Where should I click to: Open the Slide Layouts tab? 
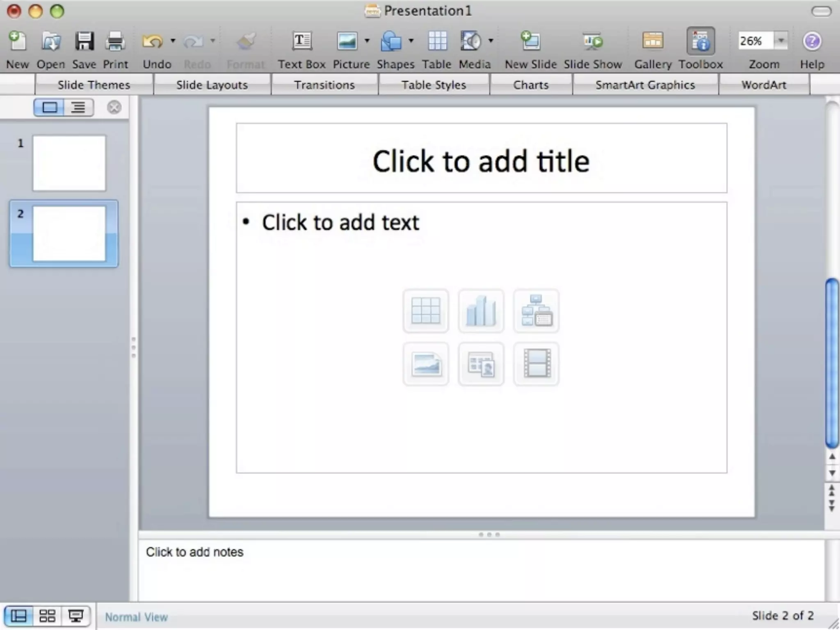[x=212, y=85]
